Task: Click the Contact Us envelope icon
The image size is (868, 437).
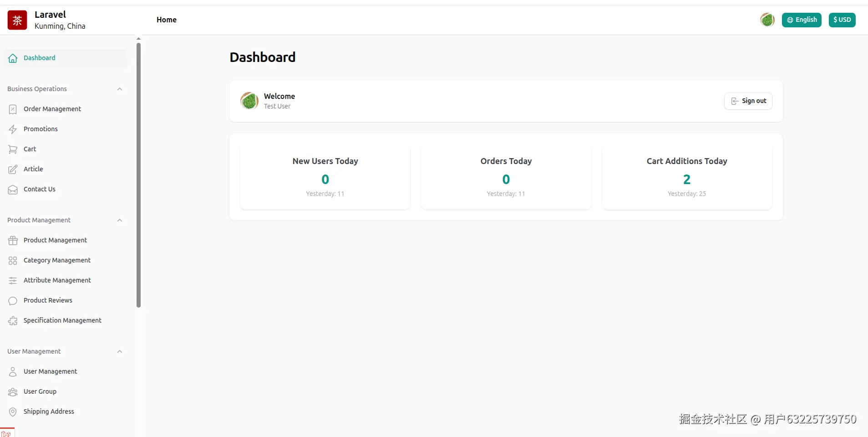Action: pos(13,190)
